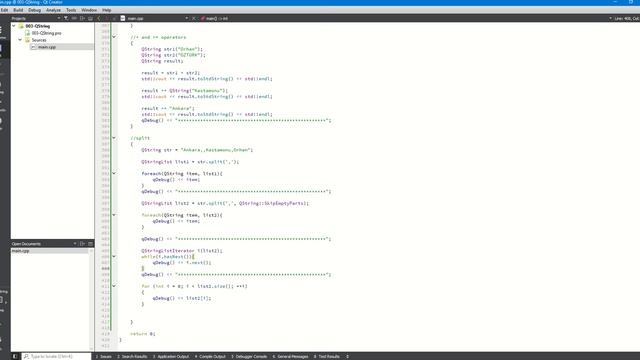
Task: Open output panes selector arrows in status bar
Action: click(347, 356)
